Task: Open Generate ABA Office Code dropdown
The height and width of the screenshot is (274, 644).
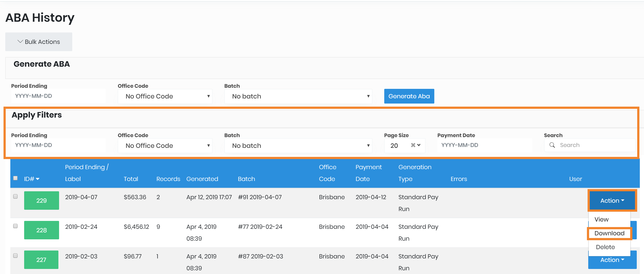Action: coord(165,96)
